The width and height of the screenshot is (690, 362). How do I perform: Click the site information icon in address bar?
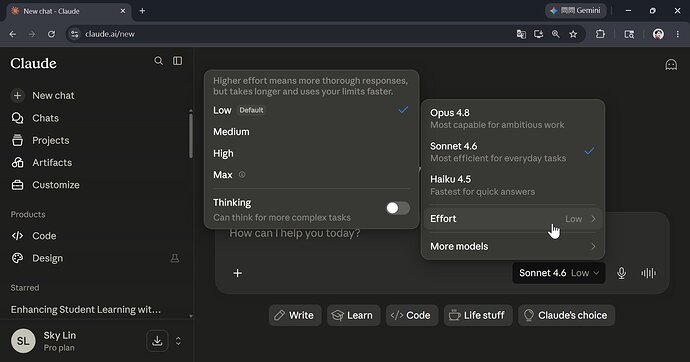point(75,34)
